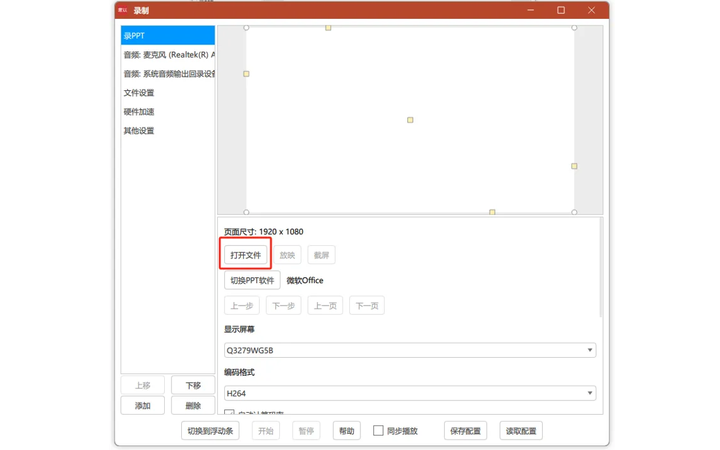
Task: Click the 截屏 button
Action: (321, 255)
